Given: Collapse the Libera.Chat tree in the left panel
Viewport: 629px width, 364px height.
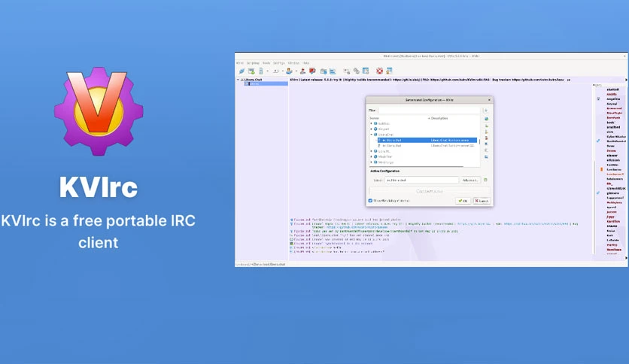Looking at the screenshot, I should (238, 80).
